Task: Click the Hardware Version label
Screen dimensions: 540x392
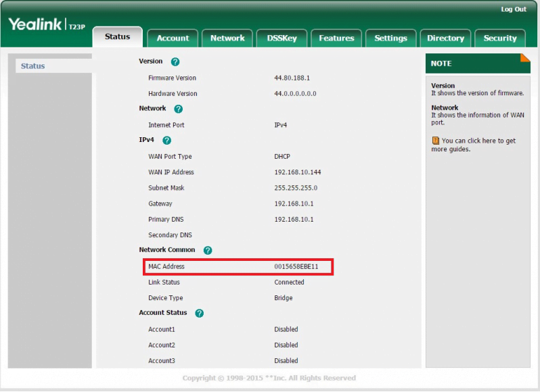Action: pyautogui.click(x=173, y=93)
